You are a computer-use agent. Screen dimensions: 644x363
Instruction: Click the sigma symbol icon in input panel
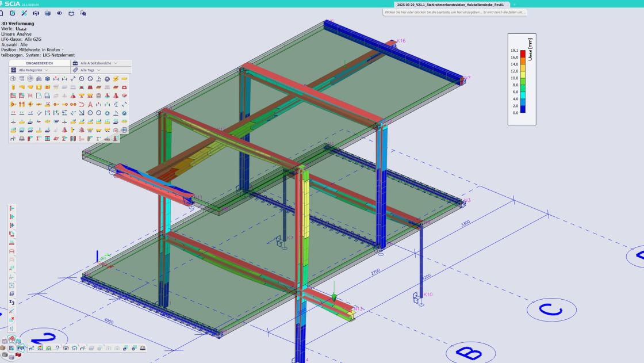(x=65, y=139)
